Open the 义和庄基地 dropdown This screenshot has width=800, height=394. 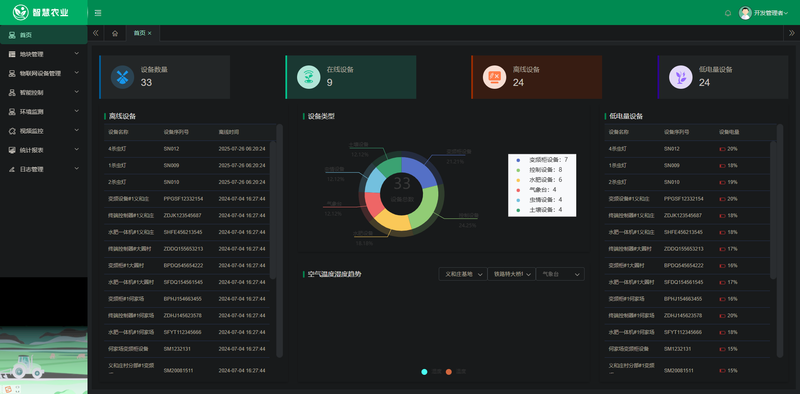pos(463,274)
